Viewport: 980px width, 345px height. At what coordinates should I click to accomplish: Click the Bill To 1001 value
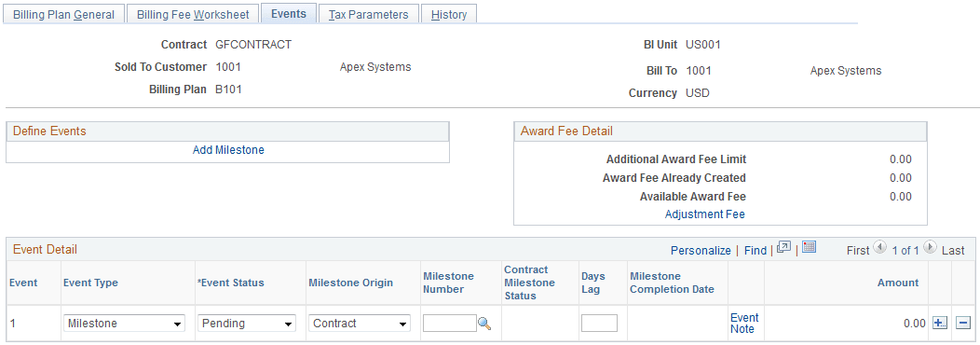click(699, 71)
